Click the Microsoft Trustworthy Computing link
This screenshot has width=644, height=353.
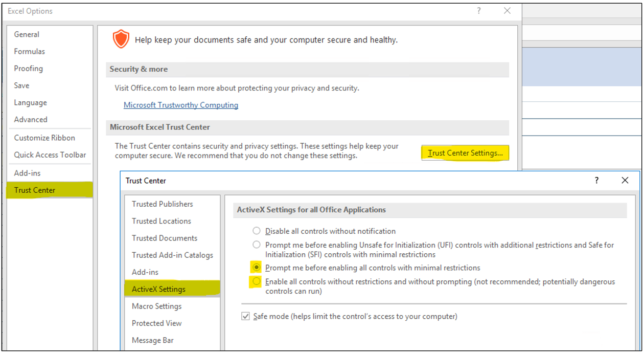(x=181, y=105)
